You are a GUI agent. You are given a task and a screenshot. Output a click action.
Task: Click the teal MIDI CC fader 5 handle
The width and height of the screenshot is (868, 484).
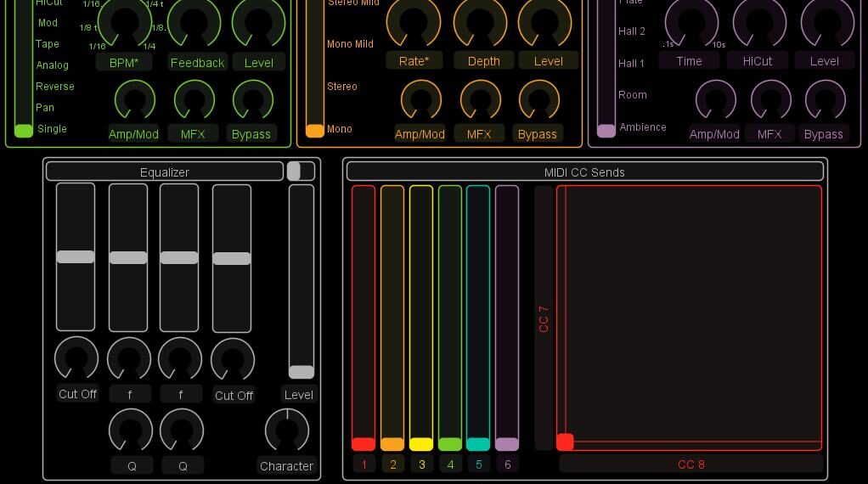click(478, 444)
